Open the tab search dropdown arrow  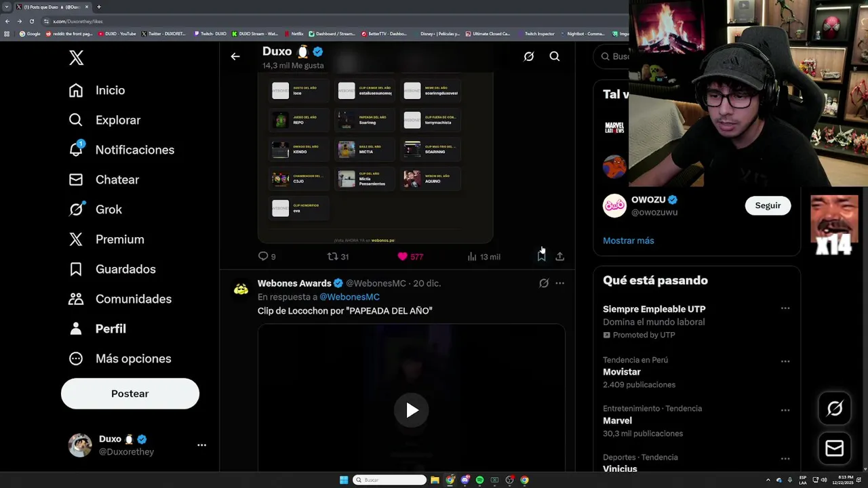(x=6, y=7)
